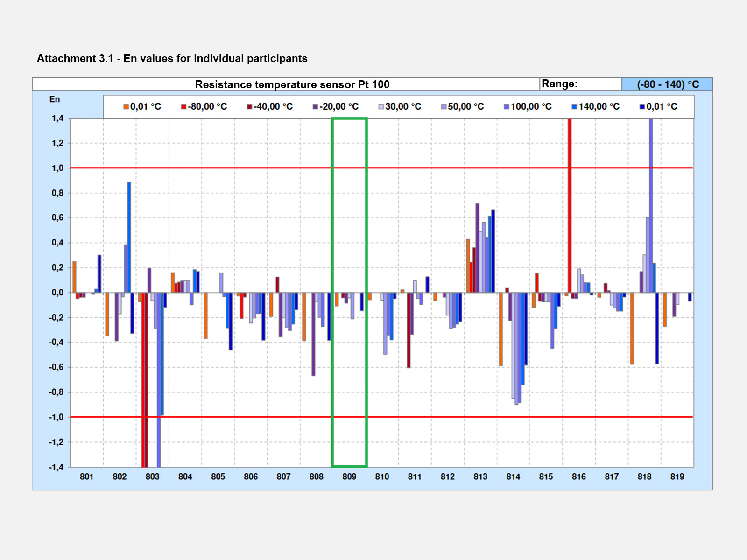Click the dark blue bar at participant 805

(x=231, y=321)
